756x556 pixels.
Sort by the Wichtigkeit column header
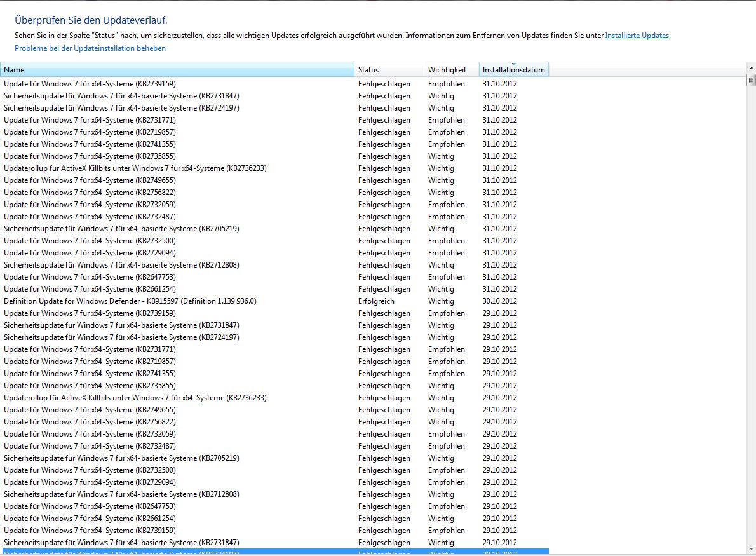[x=451, y=69]
